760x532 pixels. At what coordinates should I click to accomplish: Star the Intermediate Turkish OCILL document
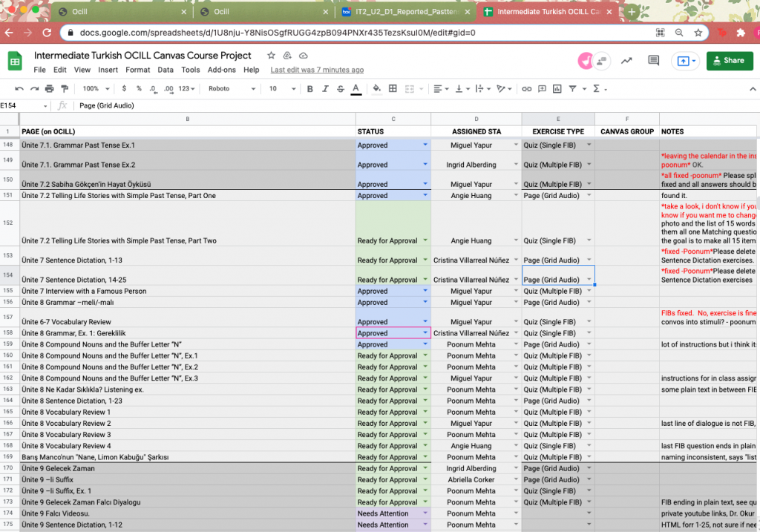(x=272, y=56)
